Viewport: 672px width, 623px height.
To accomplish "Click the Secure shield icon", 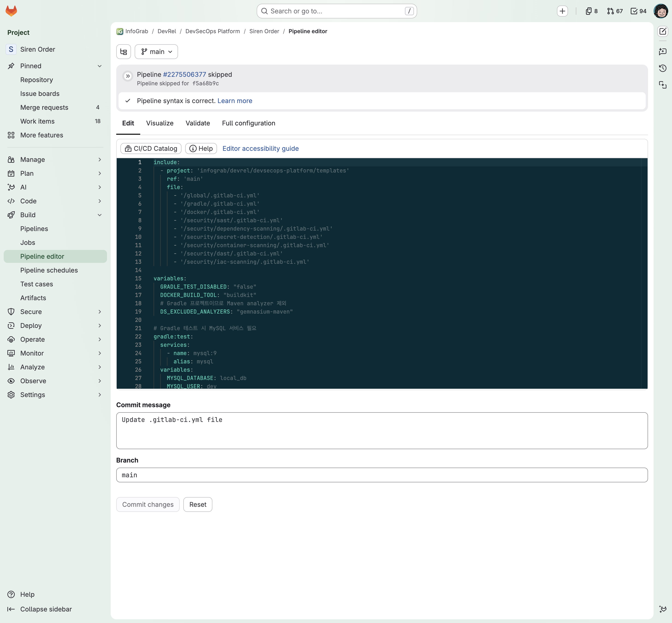I will coord(11,312).
